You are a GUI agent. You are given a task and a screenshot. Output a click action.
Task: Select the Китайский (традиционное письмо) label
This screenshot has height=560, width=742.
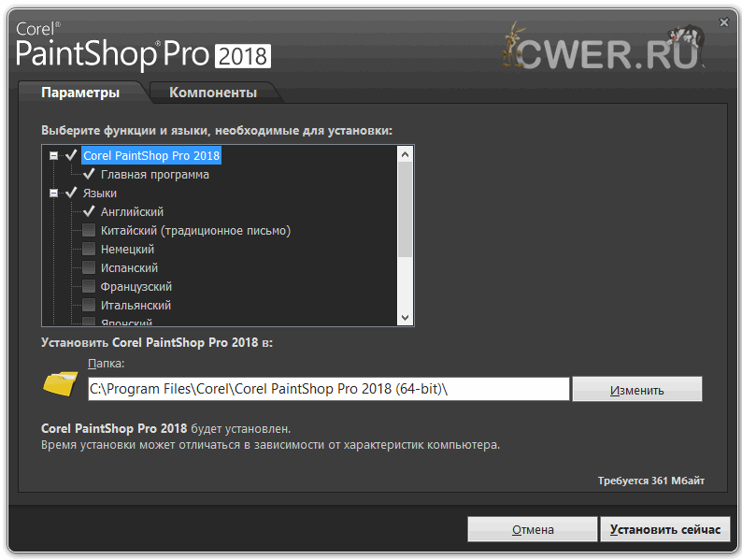[x=195, y=231]
